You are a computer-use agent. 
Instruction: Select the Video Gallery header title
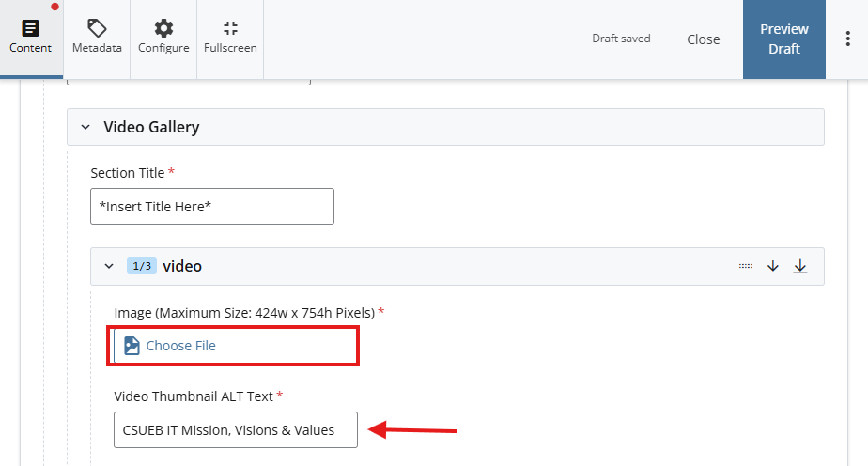151,127
